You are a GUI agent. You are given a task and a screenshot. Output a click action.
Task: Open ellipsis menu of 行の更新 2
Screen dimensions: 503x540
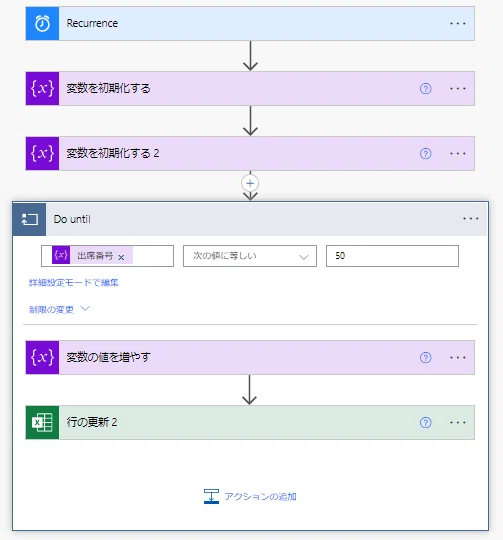coord(458,423)
